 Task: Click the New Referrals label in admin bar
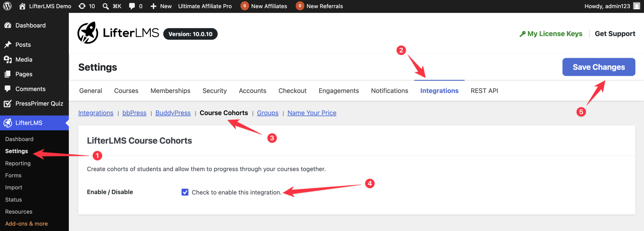point(325,6)
